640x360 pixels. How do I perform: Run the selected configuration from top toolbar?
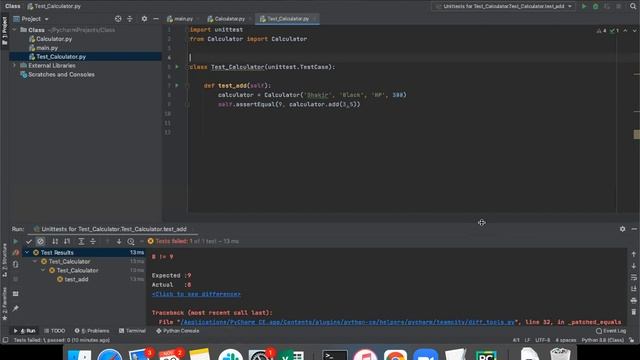tap(584, 6)
